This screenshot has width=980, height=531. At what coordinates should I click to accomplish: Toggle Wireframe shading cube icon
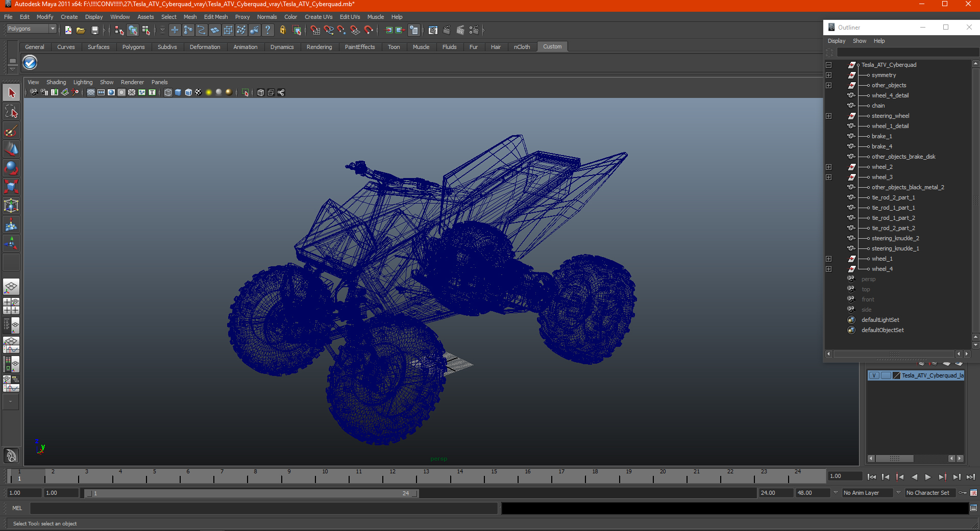(x=168, y=92)
